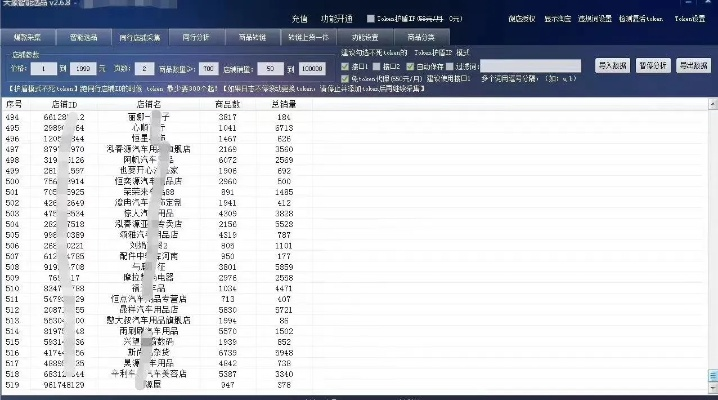Enable the Token护盾IP checkbox in top bar
The height and width of the screenshot is (400, 718).
(x=372, y=19)
